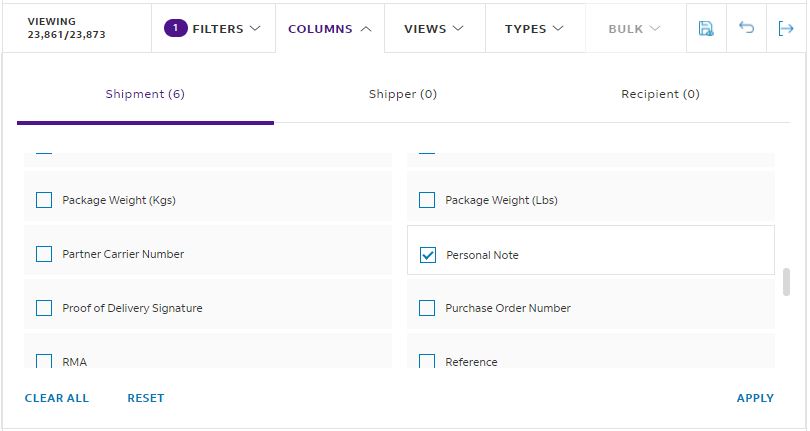810x431 pixels.
Task: Switch to the Recipient (0) tab
Action: click(x=660, y=94)
